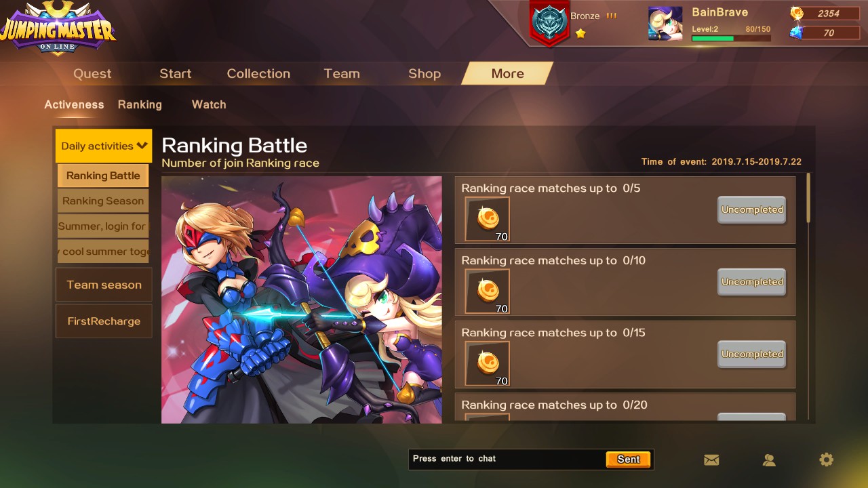Expand the Team season section
Viewport: 868px width, 488px height.
pos(104,285)
